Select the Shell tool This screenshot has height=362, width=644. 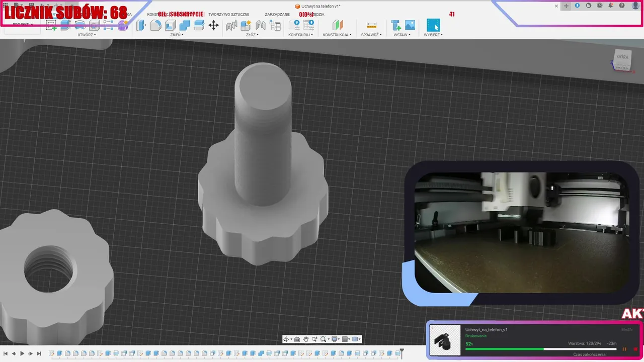click(171, 25)
